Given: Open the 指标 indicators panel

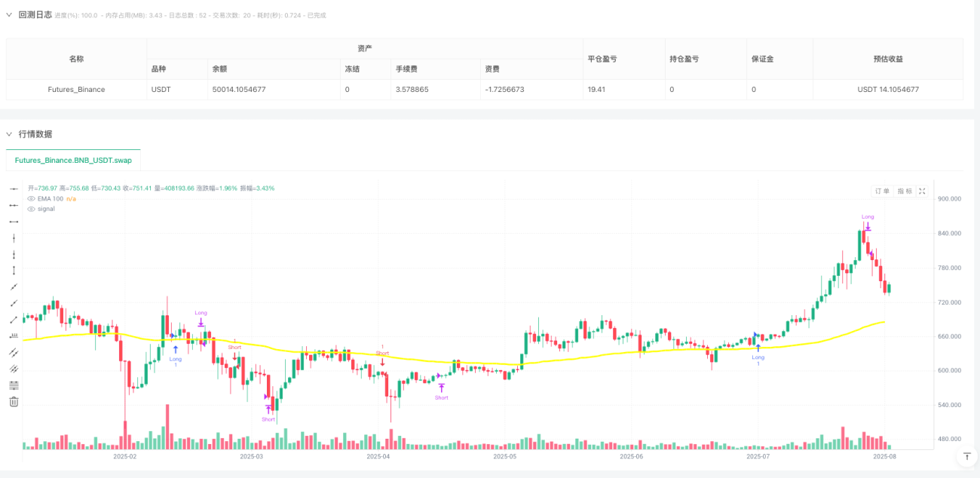Looking at the screenshot, I should pos(905,192).
